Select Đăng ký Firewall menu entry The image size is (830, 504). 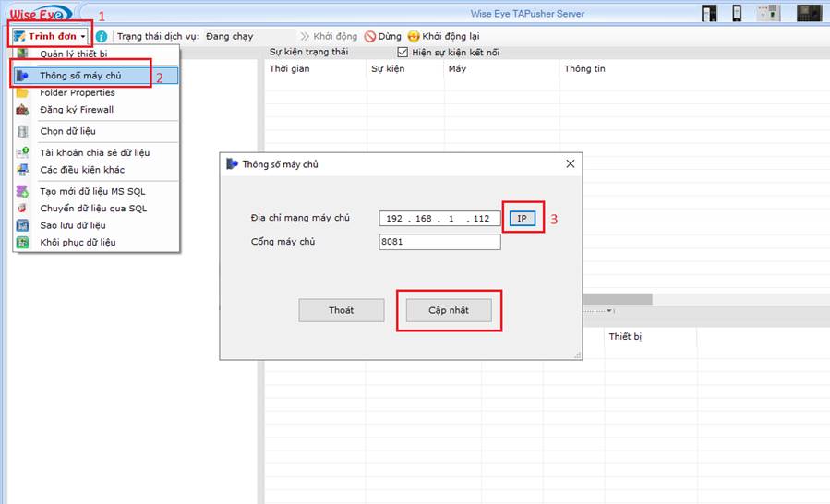click(77, 110)
